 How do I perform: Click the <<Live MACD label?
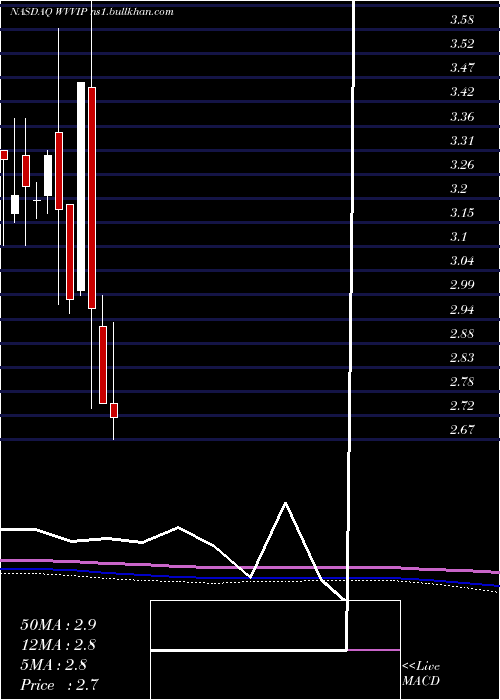(421, 674)
